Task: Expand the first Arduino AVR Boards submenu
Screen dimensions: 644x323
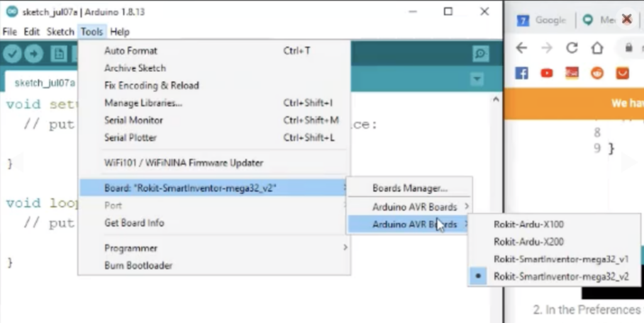Action: (x=414, y=207)
